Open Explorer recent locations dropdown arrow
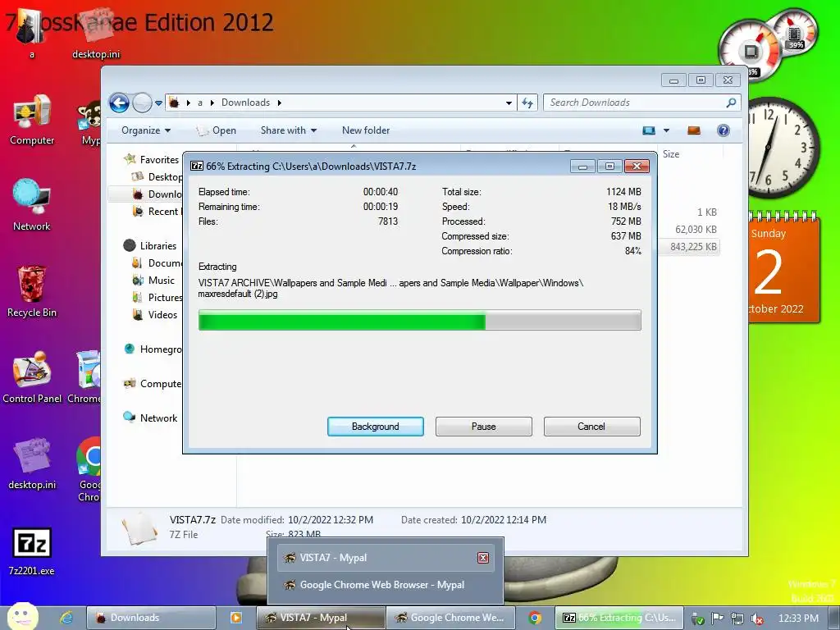Viewport: 840px width, 630px height. tap(158, 103)
